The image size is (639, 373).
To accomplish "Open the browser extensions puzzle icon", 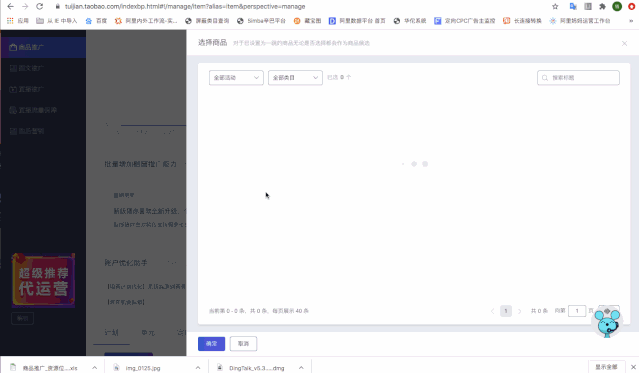I will click(602, 7).
